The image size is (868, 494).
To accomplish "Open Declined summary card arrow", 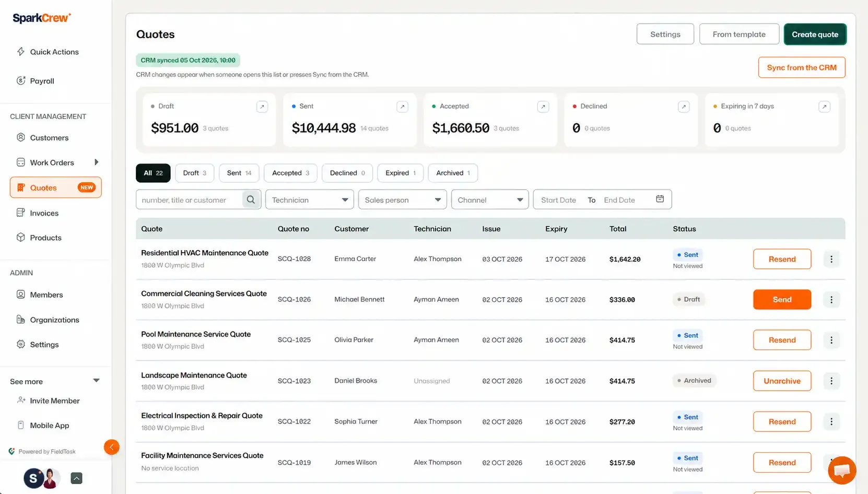I will [683, 107].
